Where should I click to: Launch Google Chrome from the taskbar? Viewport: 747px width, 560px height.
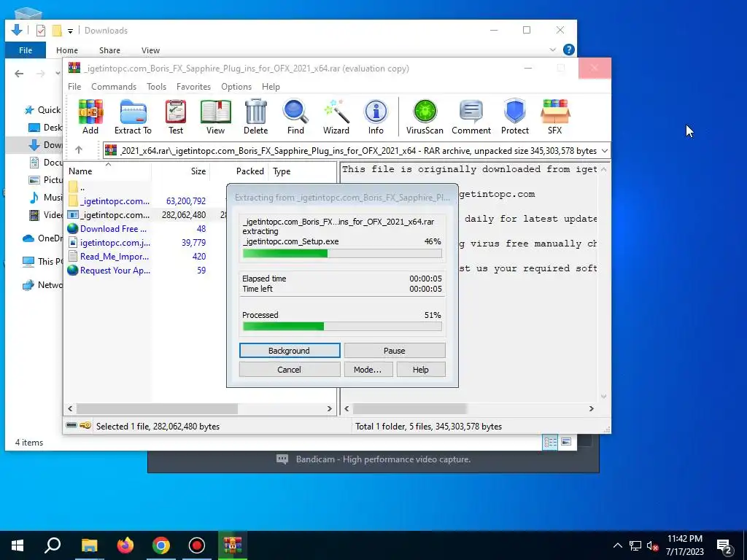click(x=161, y=545)
